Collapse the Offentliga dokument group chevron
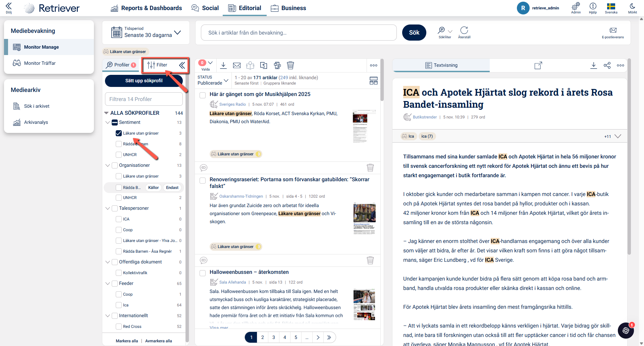644x346 pixels. coord(108,262)
